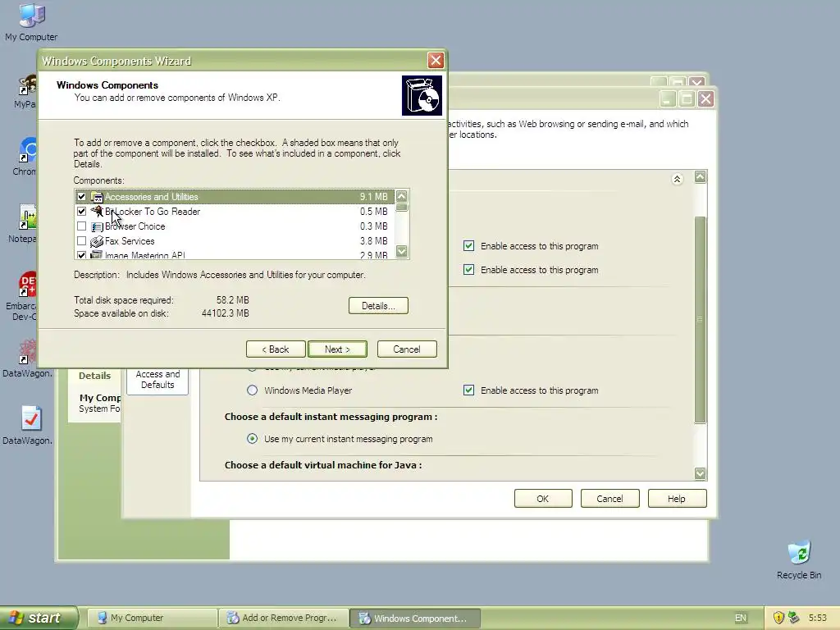Click Windows Component taskbar button

[415, 618]
